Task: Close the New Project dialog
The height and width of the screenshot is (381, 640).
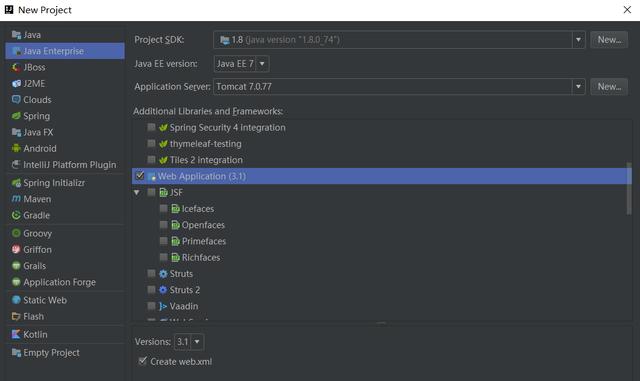Action: coord(627,10)
